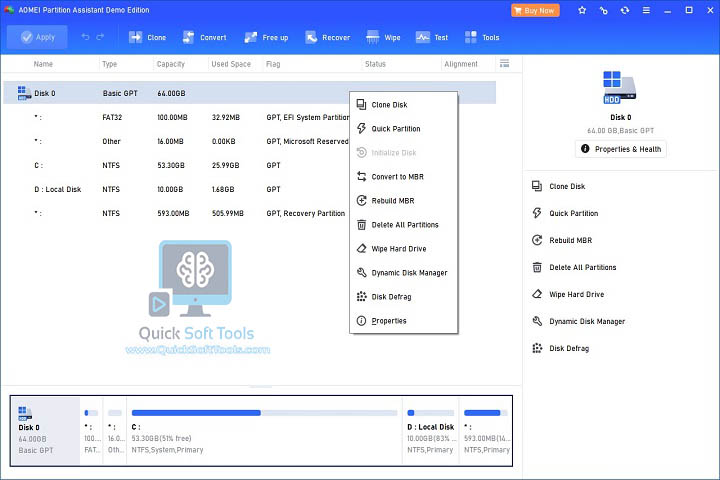Viewport: 720px width, 480px height.
Task: Open the Wipe toolbar menu
Action: (383, 37)
